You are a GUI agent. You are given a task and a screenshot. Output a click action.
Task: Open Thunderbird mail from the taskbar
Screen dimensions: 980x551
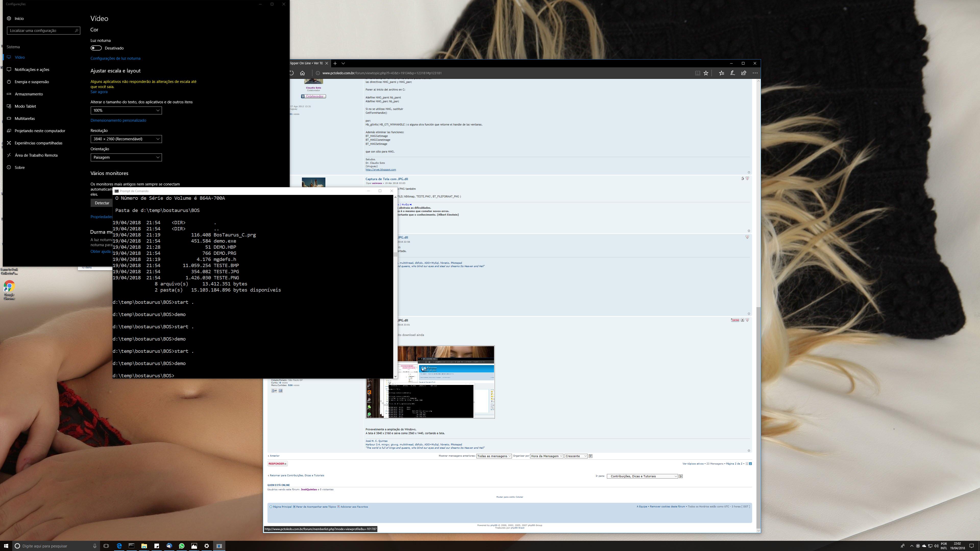pos(169,546)
